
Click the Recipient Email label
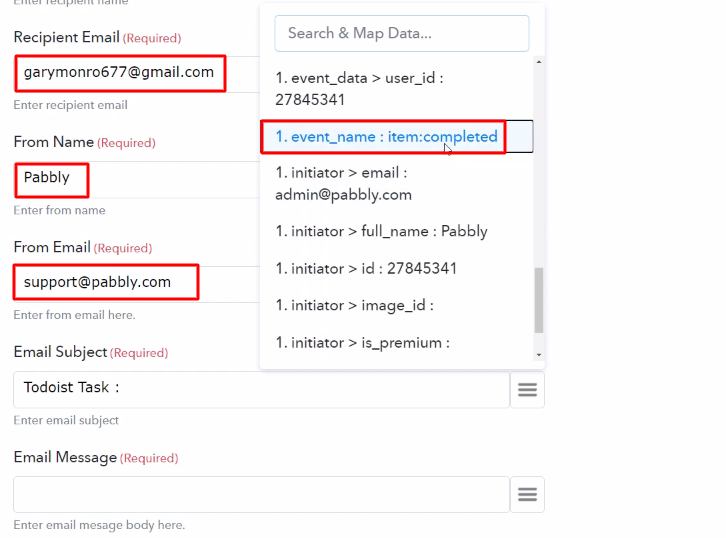point(67,37)
